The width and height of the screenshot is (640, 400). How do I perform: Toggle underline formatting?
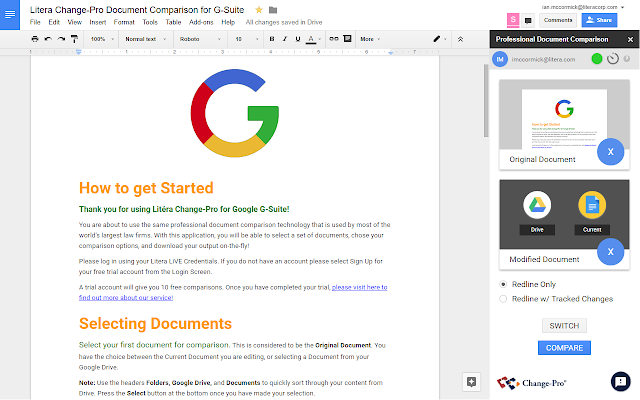[x=298, y=39]
